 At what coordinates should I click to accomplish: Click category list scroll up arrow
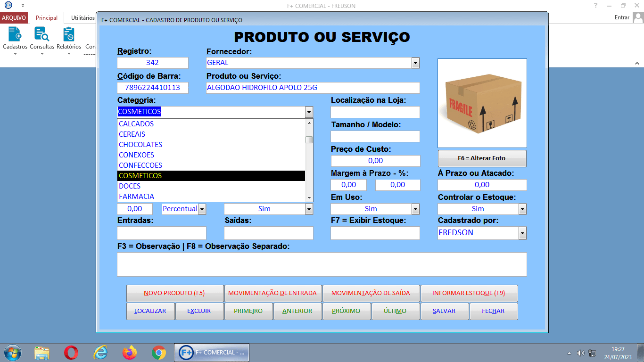309,123
